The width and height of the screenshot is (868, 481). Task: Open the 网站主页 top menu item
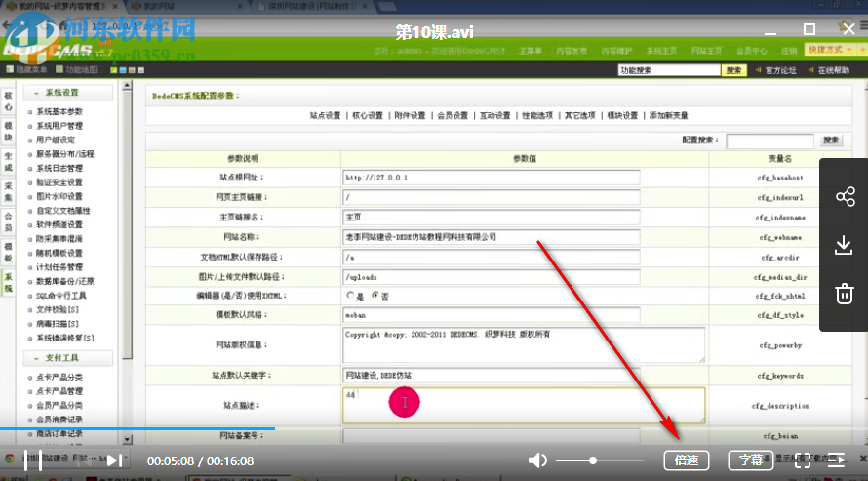coord(706,51)
